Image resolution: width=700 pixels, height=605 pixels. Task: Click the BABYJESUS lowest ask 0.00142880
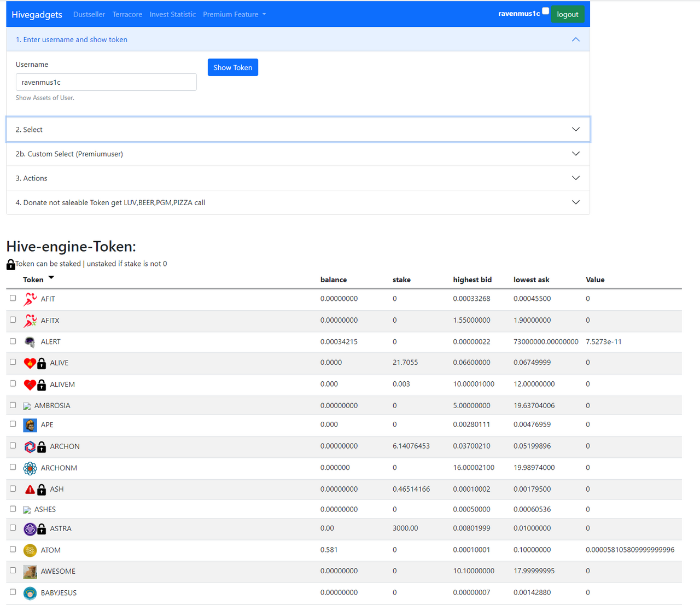(532, 592)
